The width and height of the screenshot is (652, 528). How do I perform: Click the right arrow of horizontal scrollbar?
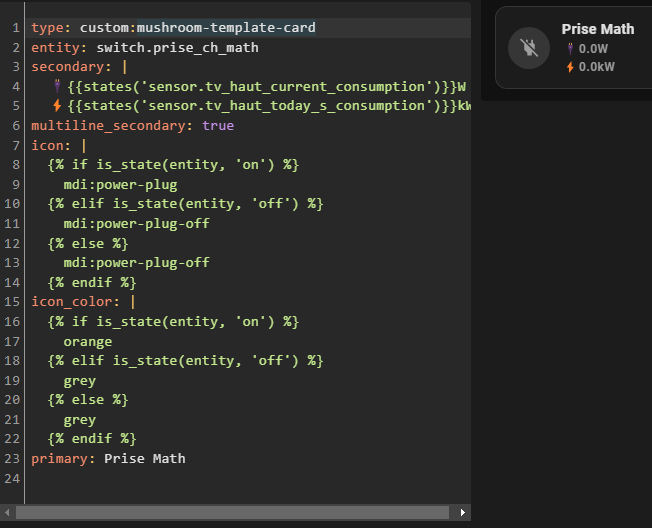tap(463, 512)
